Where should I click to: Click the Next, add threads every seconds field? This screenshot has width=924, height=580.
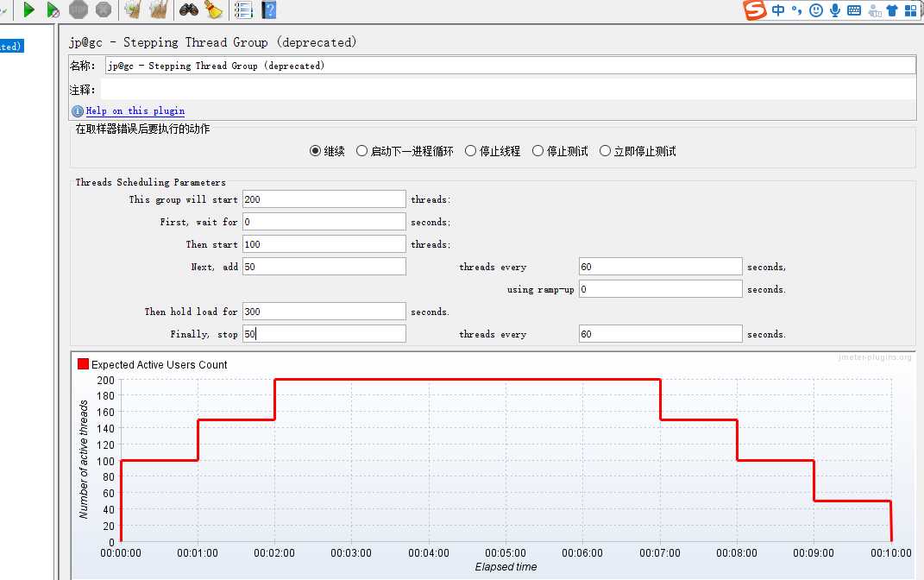[x=660, y=267]
